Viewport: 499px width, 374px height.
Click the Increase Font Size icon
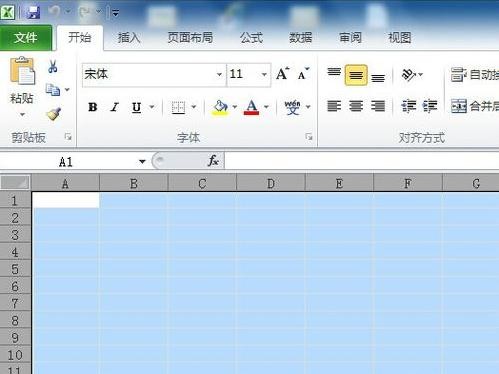point(283,73)
